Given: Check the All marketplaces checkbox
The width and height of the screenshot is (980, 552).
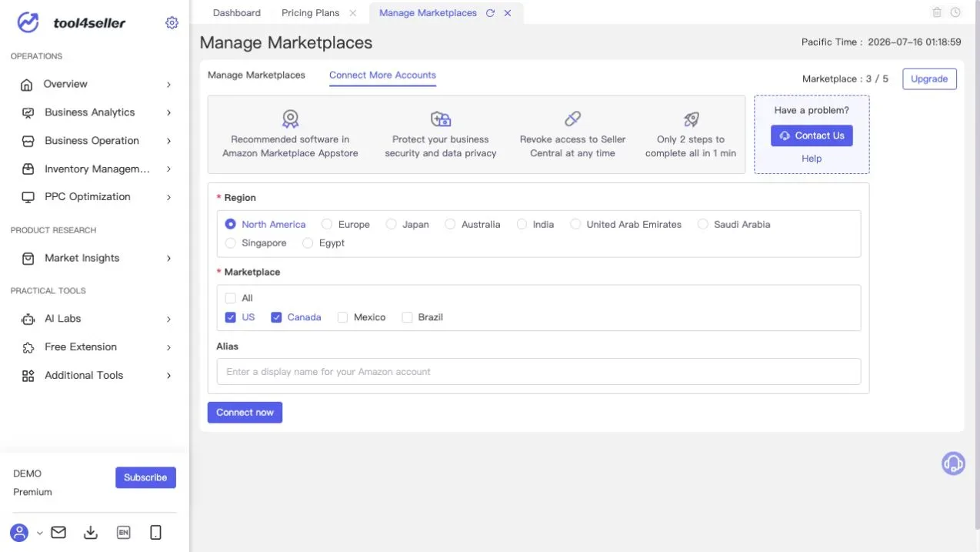Looking at the screenshot, I should (231, 298).
